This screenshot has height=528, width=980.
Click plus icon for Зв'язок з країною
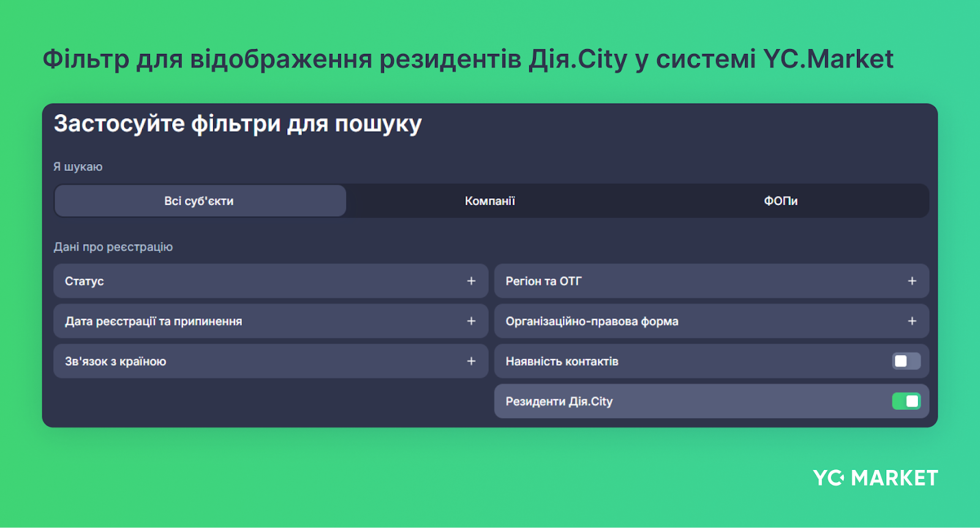point(471,361)
